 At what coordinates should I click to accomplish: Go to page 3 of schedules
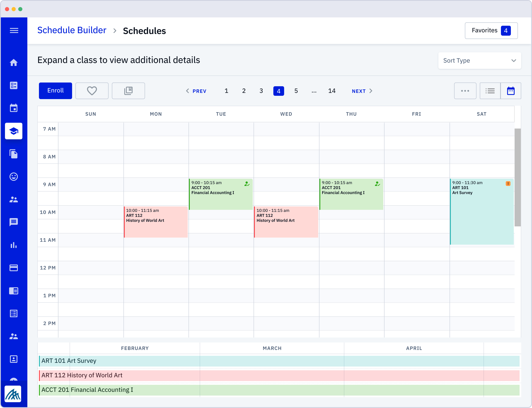click(261, 91)
